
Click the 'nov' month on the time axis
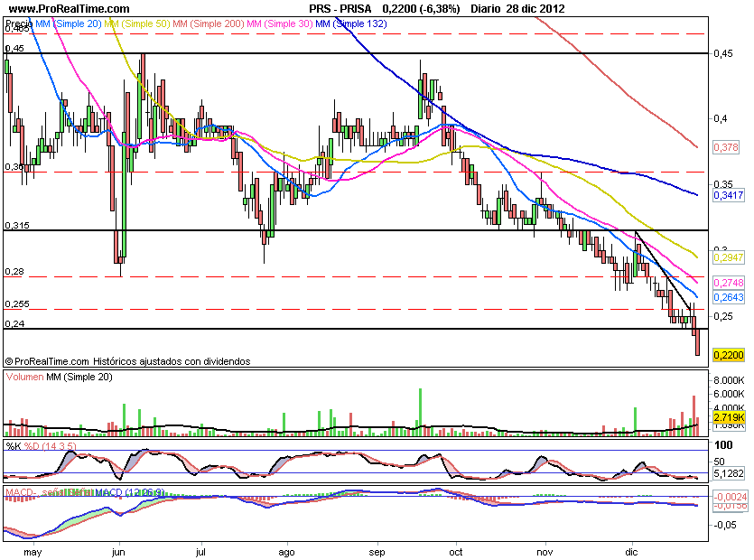click(x=545, y=552)
